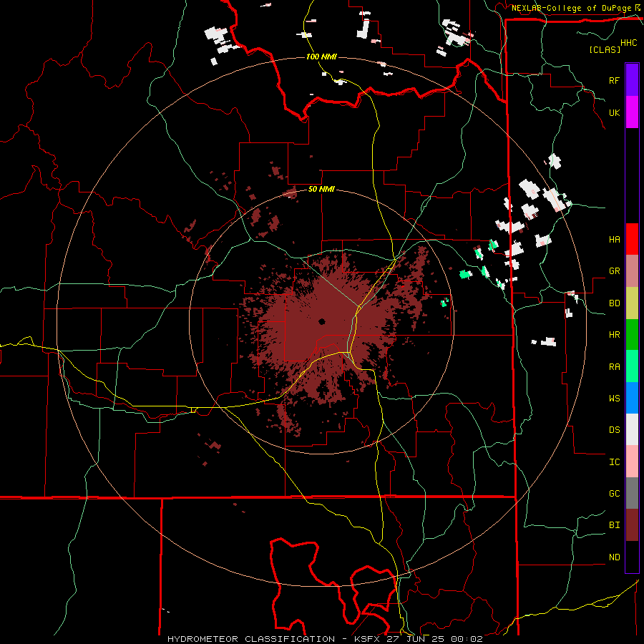Click the BI legend label
This screenshot has width=644, height=644.
(615, 525)
